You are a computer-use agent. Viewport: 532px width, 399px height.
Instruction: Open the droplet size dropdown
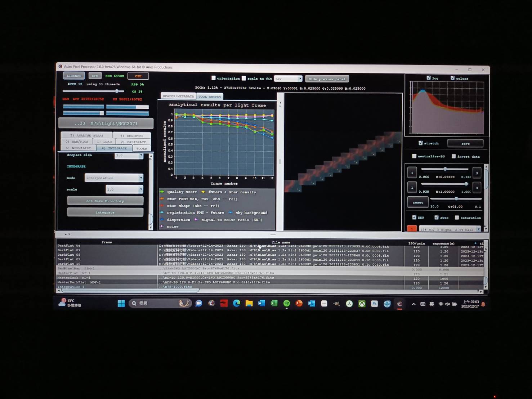click(x=129, y=156)
